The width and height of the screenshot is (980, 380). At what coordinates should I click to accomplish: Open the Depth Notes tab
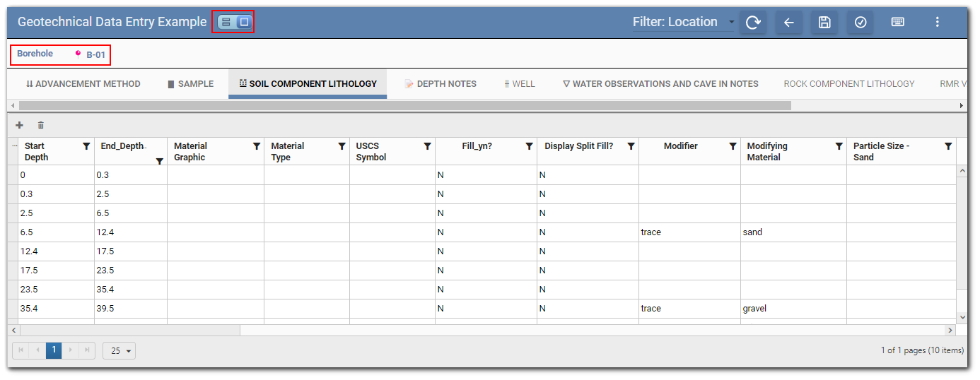tap(441, 83)
